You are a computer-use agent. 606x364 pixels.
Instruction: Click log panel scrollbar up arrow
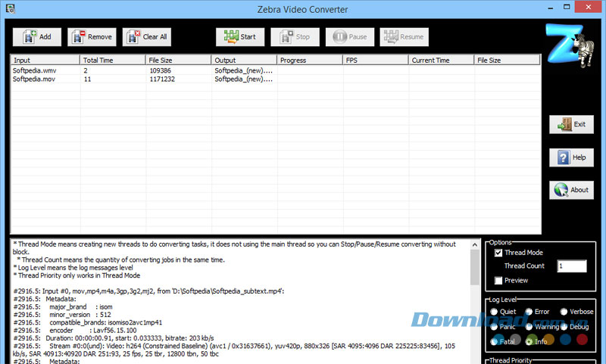click(475, 245)
